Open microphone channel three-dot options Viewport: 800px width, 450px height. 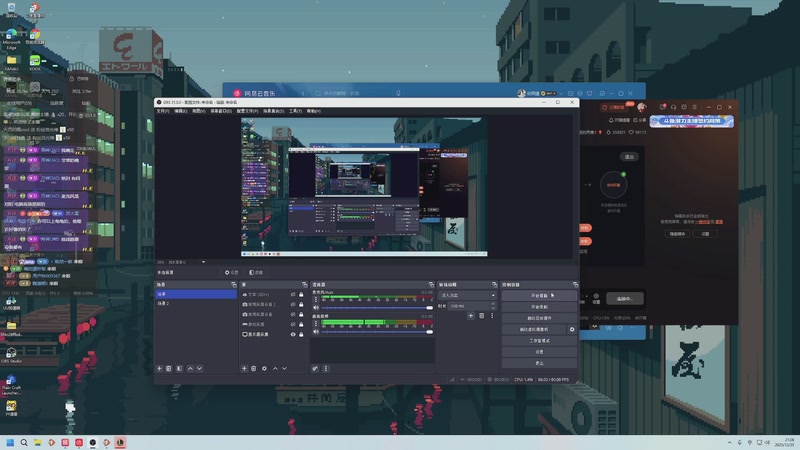pos(316,299)
